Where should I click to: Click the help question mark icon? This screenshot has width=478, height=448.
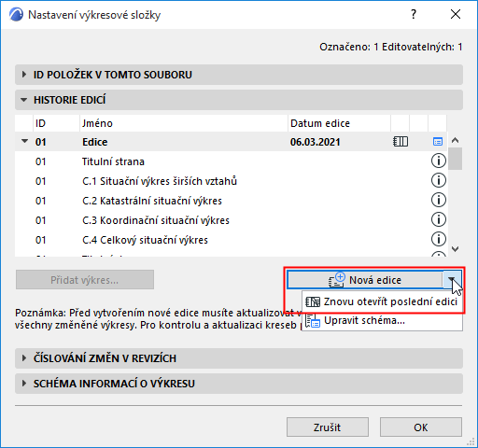(414, 14)
